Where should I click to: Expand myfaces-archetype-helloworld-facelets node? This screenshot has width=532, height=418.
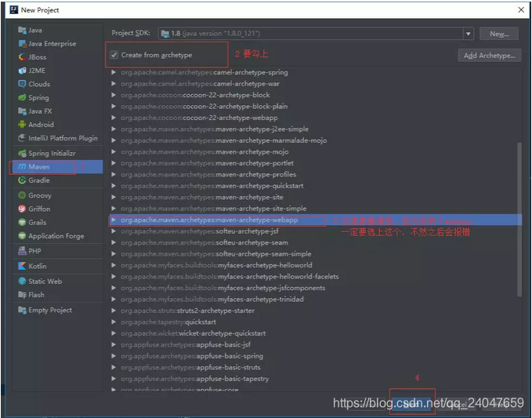coord(114,277)
